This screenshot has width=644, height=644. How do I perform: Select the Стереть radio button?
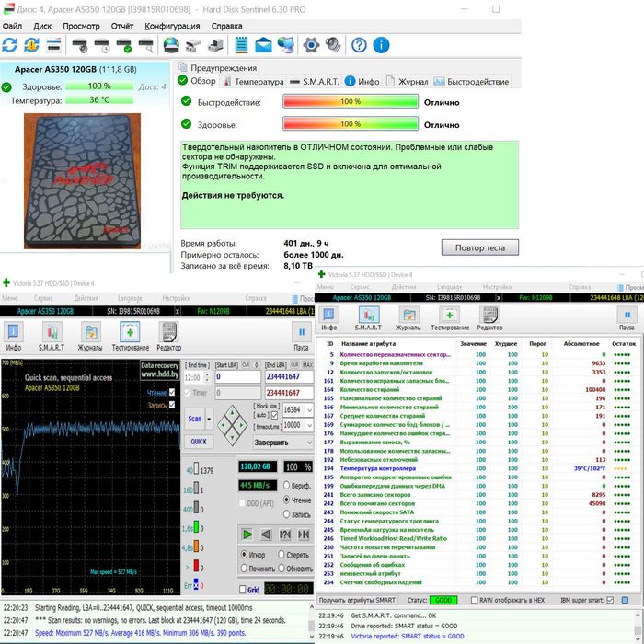[x=282, y=555]
